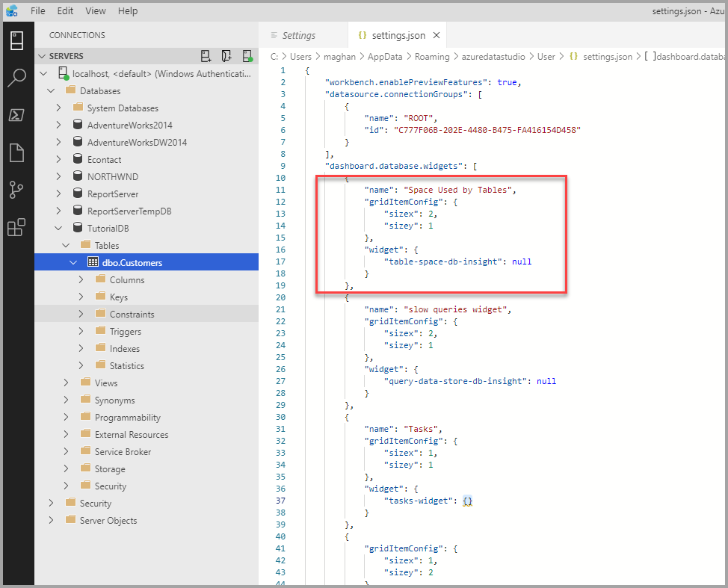Click the New Connection icon in Servers panel

point(206,55)
